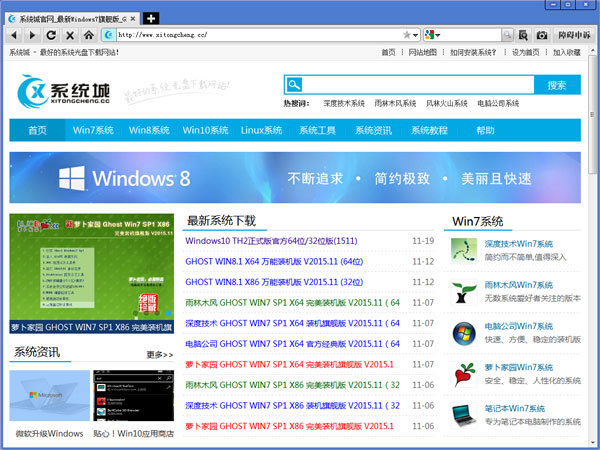600x450 pixels.
Task: Open the Win7系统 navigation item
Action: [93, 130]
